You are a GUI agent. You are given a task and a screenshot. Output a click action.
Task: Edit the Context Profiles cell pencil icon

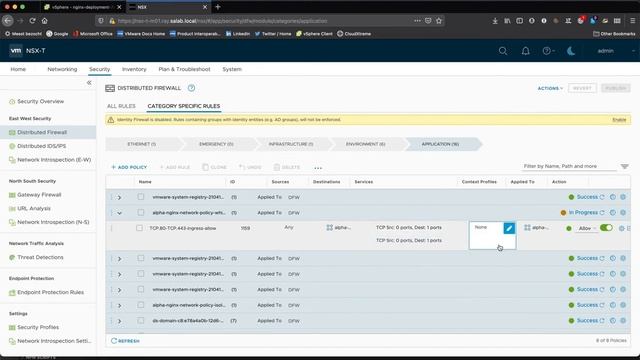pos(509,228)
